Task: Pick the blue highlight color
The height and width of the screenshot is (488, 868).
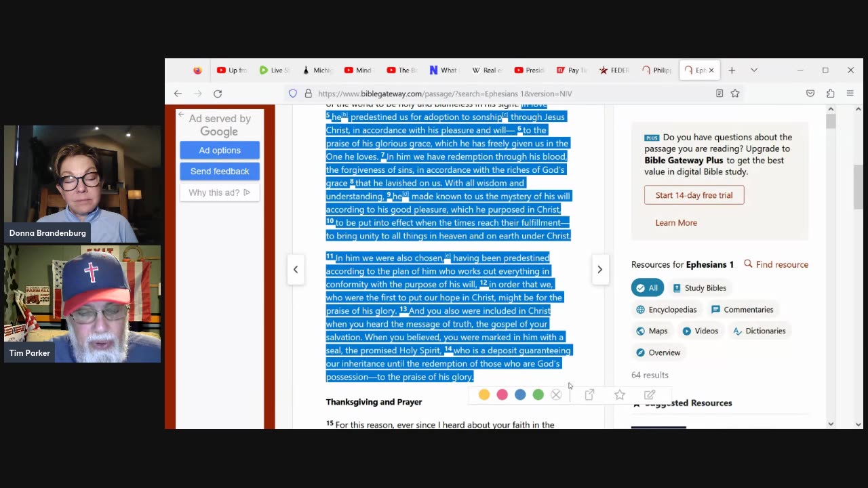Action: [x=520, y=394]
